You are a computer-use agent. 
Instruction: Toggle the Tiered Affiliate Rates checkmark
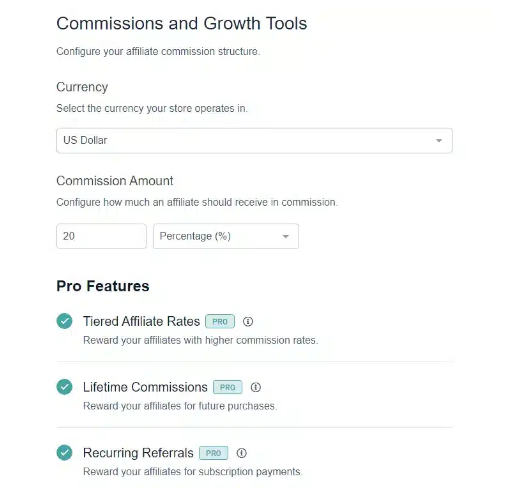click(x=64, y=321)
